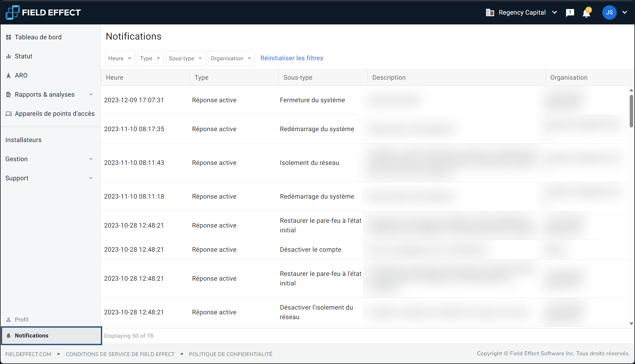Open the Sous-type filter dropdown
Screen dimensions: 635x364
tap(185, 58)
